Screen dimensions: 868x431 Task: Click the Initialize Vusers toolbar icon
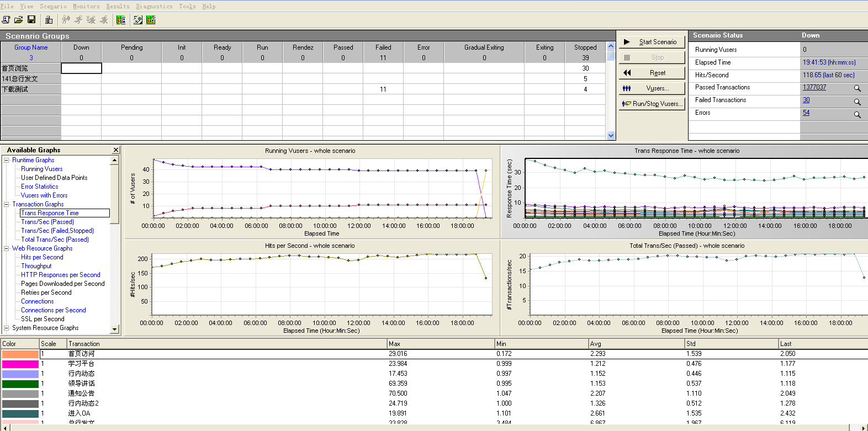66,20
